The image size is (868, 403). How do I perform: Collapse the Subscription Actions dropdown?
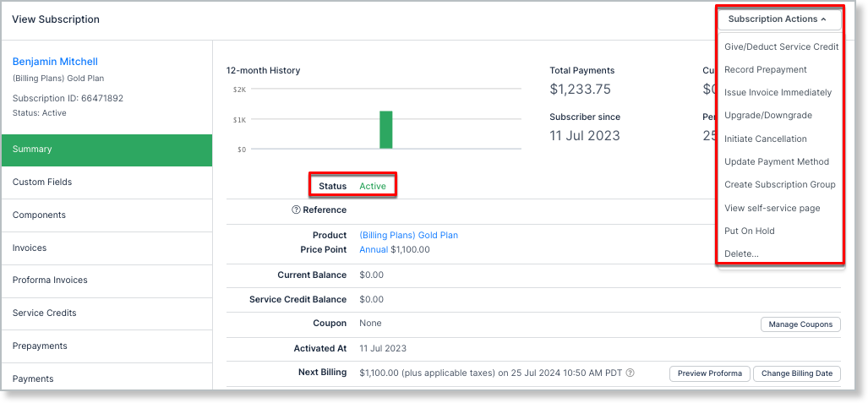(779, 19)
